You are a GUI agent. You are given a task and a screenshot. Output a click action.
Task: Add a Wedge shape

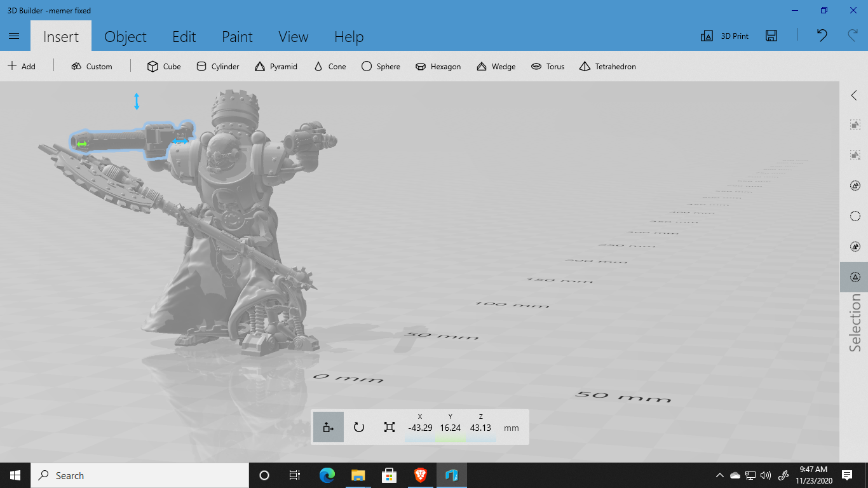click(496, 66)
